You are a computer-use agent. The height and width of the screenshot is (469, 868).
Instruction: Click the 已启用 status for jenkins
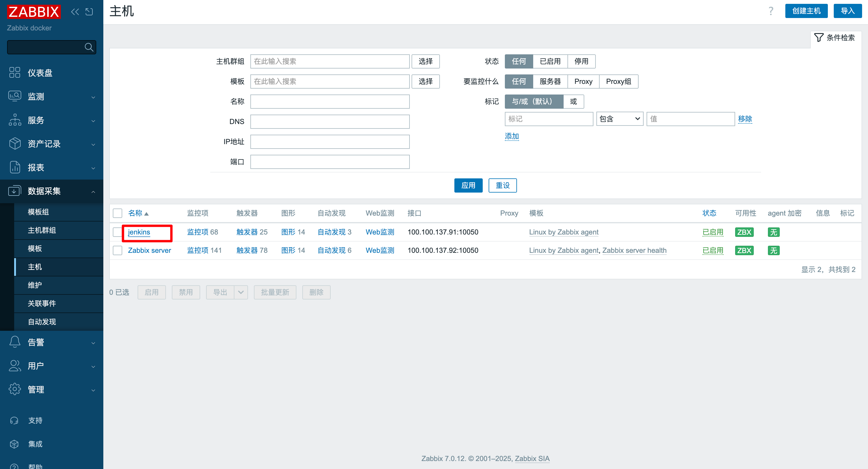pos(713,232)
